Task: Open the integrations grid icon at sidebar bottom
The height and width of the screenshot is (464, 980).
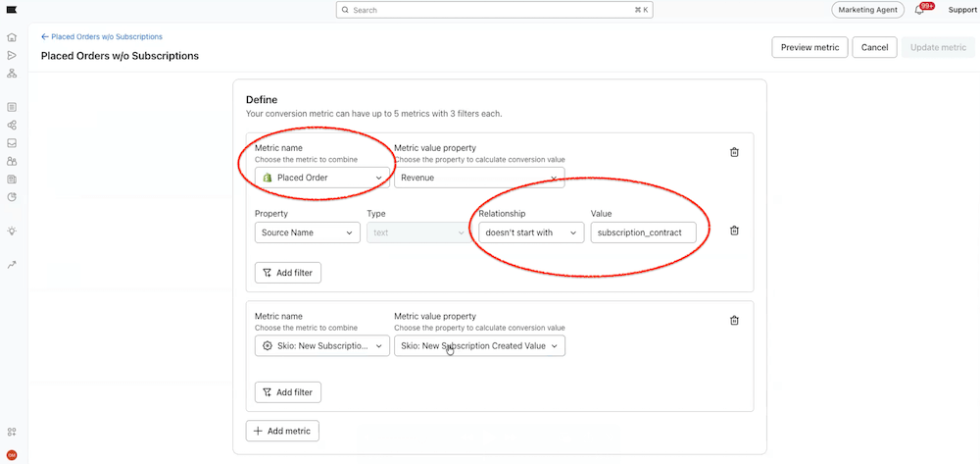Action: [12, 432]
